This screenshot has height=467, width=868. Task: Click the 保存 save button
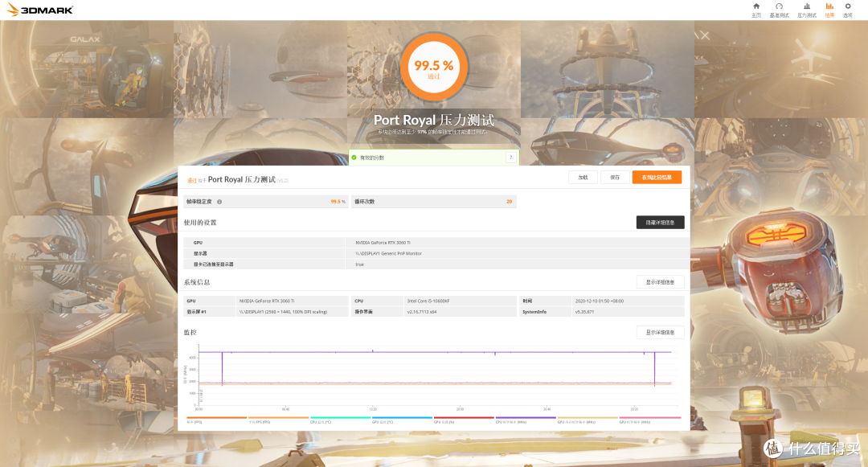(x=615, y=177)
